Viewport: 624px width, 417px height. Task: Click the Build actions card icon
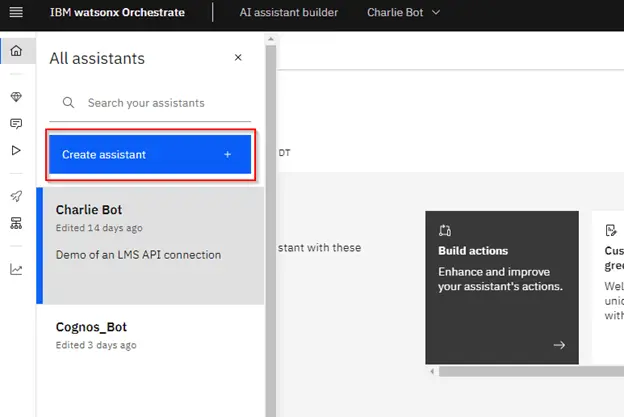point(445,230)
